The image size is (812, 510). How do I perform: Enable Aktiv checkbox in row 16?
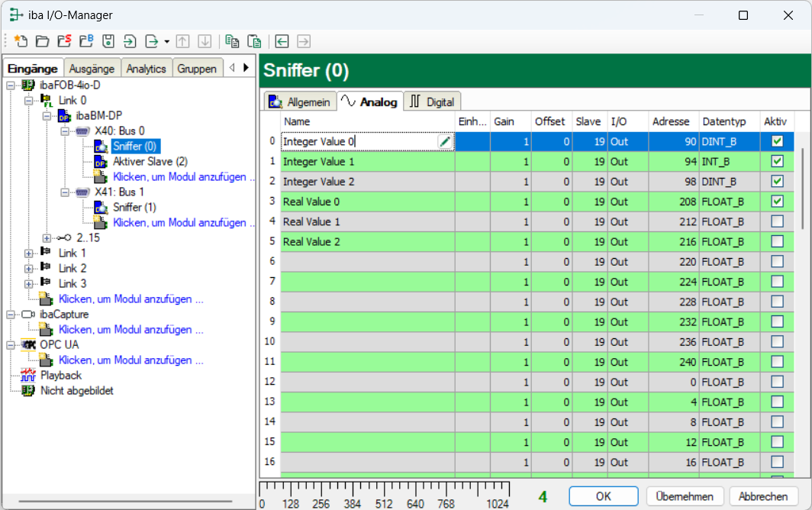tap(777, 462)
